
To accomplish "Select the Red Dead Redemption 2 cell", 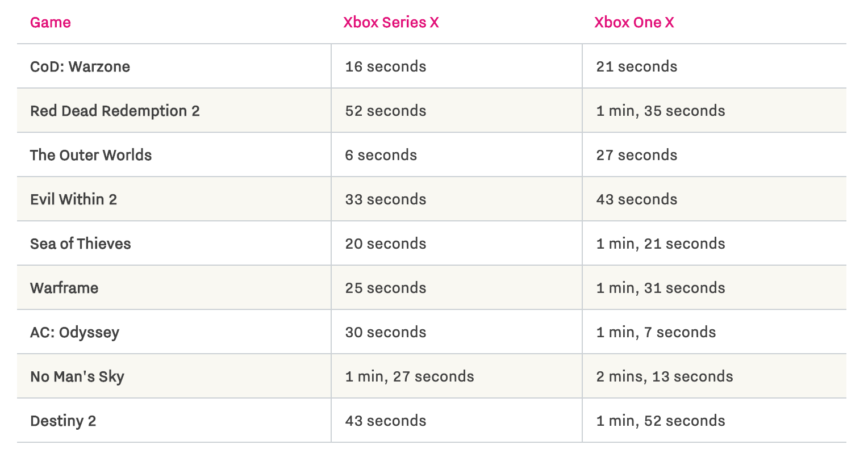I will coord(115,111).
